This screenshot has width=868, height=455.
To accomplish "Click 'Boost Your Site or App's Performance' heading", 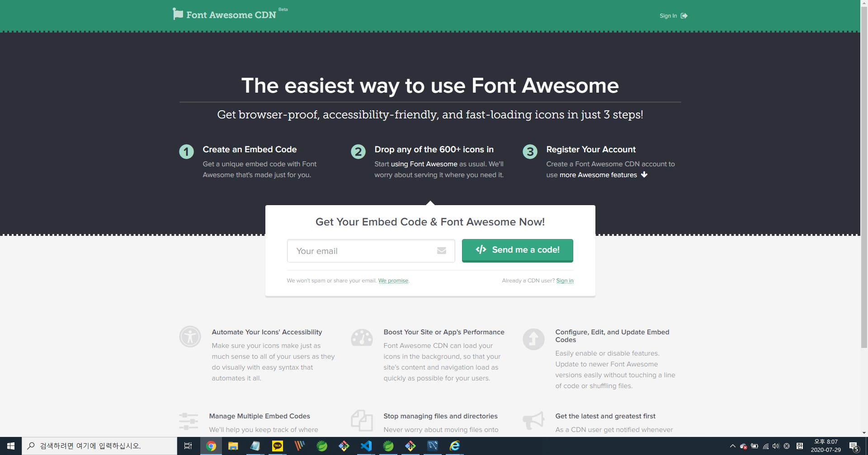I will pyautogui.click(x=444, y=332).
